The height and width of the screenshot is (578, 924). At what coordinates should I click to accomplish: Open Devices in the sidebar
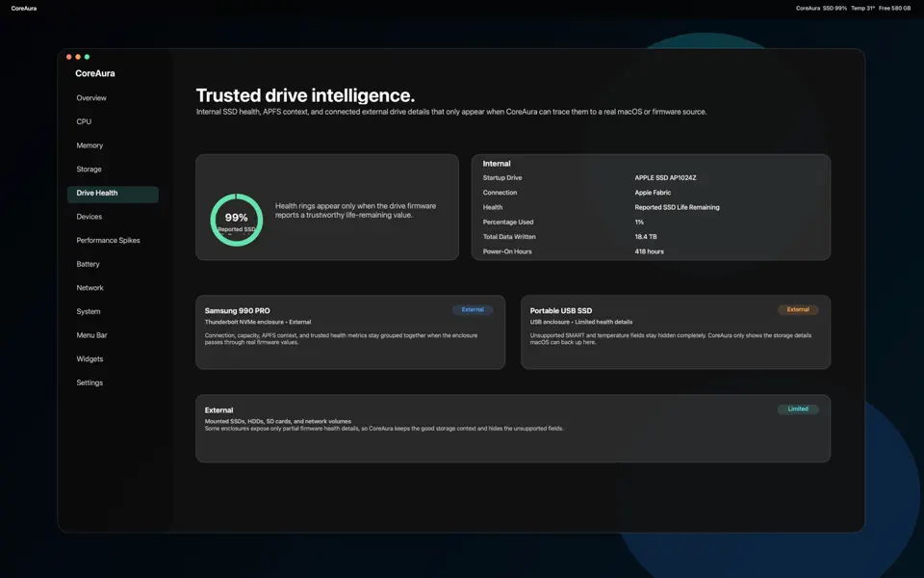(x=89, y=217)
